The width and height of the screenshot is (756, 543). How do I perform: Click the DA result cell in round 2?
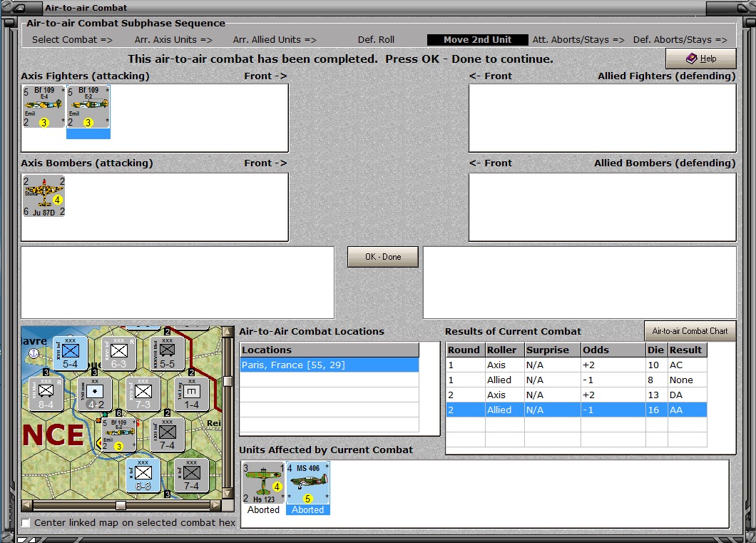point(688,395)
